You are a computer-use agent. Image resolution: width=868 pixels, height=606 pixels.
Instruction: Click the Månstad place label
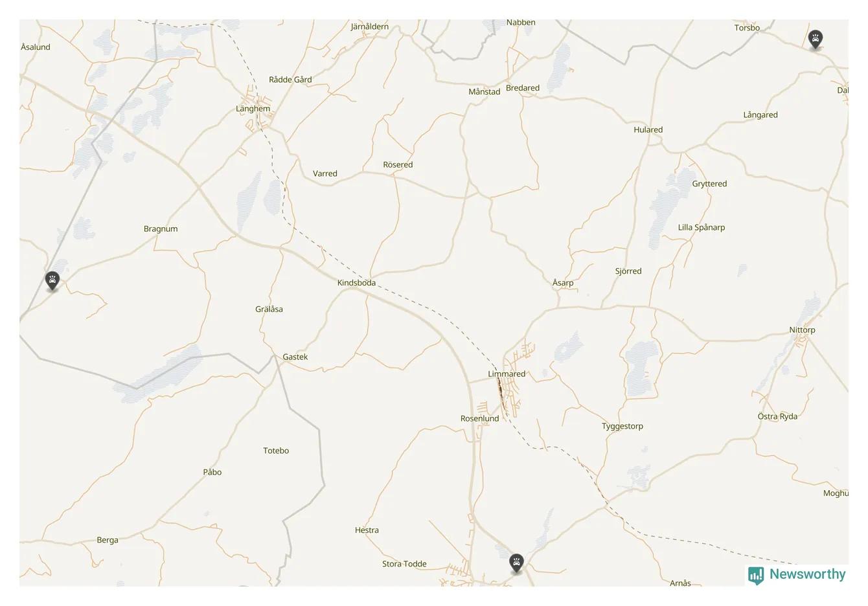(x=485, y=92)
